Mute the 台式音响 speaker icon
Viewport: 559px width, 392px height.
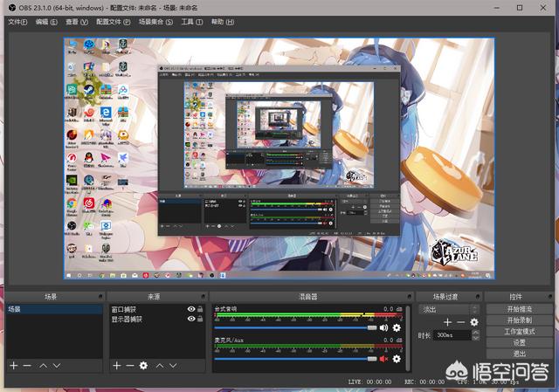pos(384,327)
